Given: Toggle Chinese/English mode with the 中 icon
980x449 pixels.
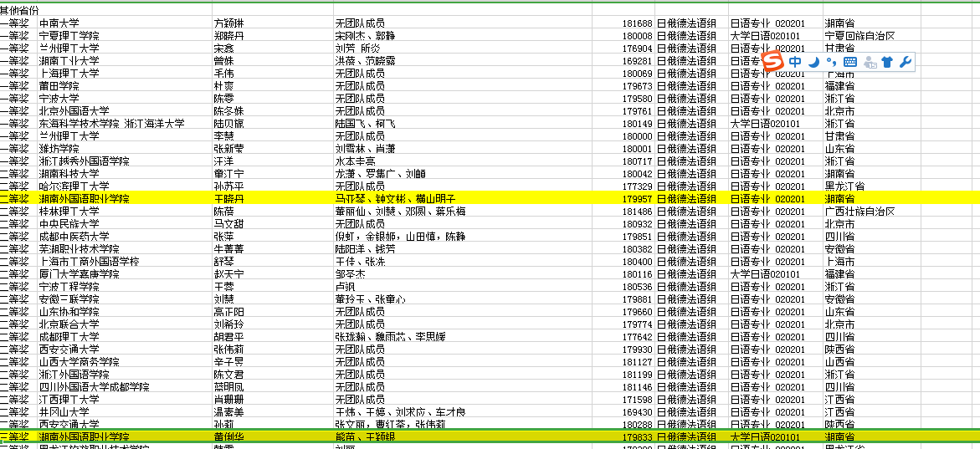Looking at the screenshot, I should click(x=794, y=62).
